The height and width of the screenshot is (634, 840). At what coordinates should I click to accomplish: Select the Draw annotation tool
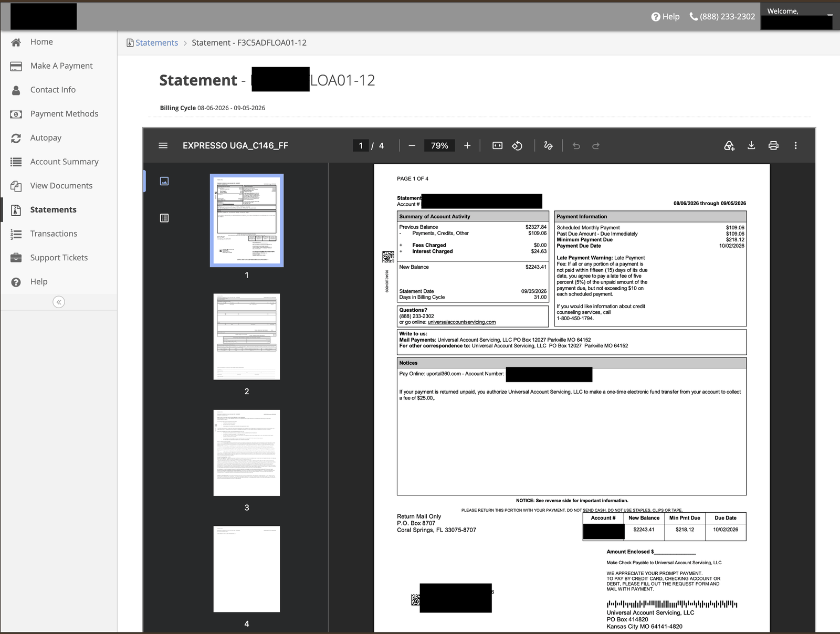point(548,145)
